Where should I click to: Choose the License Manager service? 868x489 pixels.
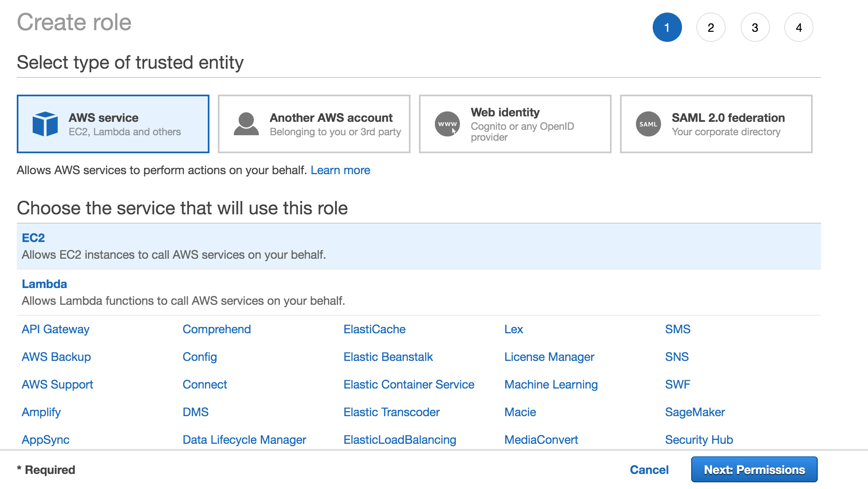click(x=549, y=357)
